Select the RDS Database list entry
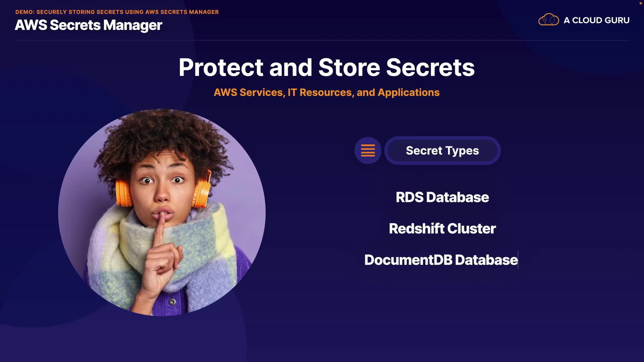This screenshot has width=644, height=362. point(442,197)
